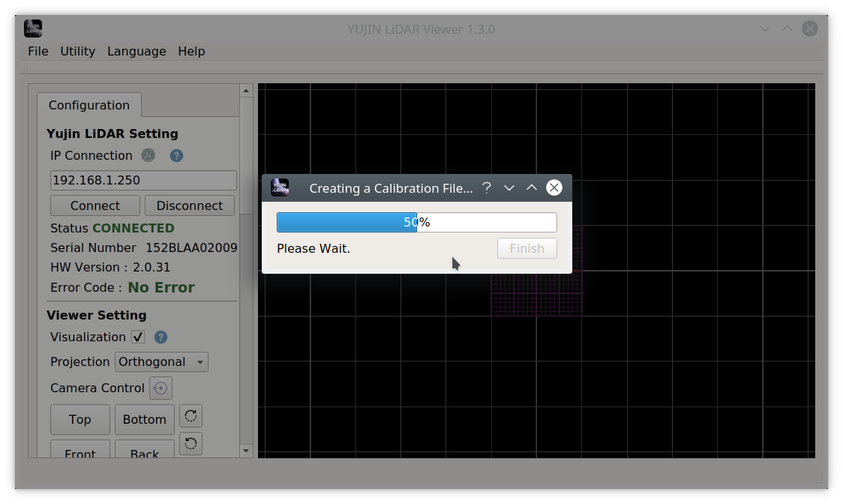
Task: Click the HW Version 2.0.31 text
Action: 110,267
